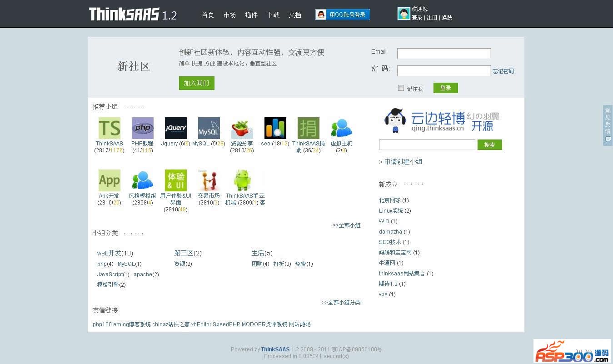Open the php100 friendly link
This screenshot has height=364, width=613.
(102, 324)
